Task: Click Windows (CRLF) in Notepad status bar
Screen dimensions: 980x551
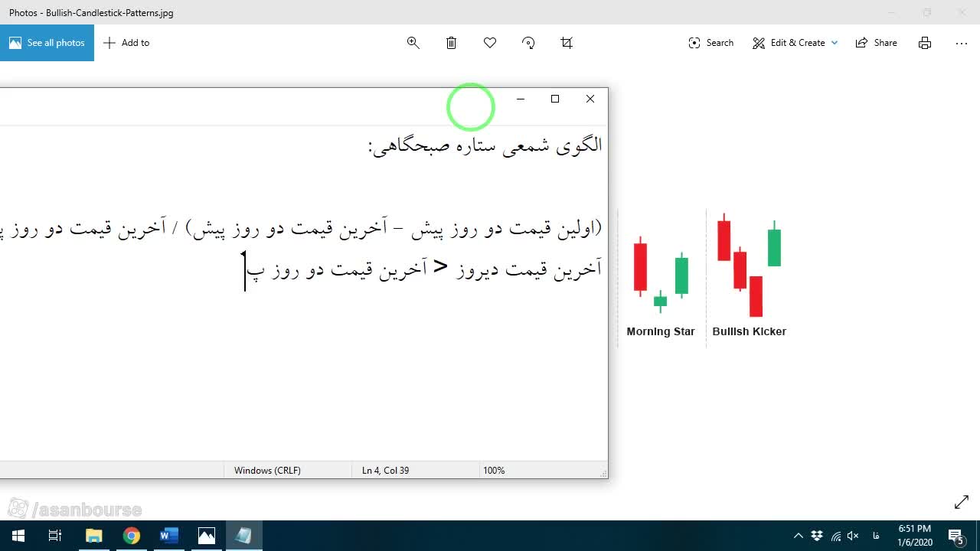Action: click(x=267, y=471)
